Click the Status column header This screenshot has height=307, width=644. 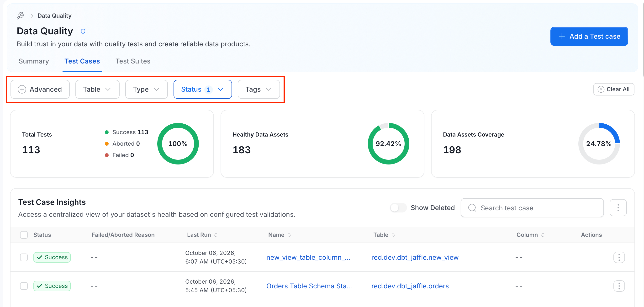(42, 235)
